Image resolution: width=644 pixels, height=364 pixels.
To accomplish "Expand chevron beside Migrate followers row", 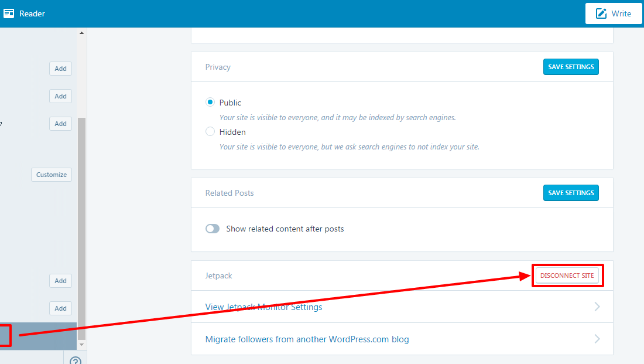I will 597,339.
